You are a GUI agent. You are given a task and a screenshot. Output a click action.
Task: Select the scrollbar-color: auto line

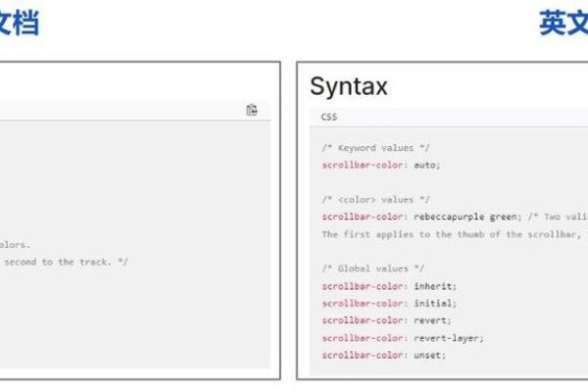[381, 165]
